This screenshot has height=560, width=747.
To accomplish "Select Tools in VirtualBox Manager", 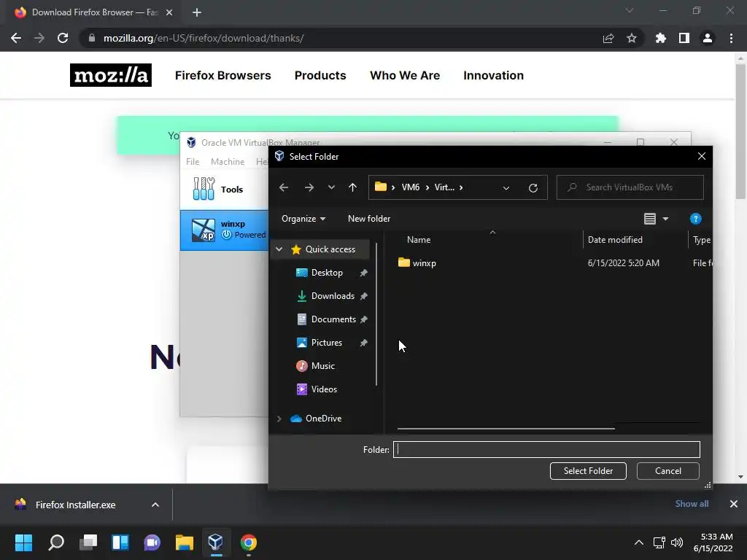I will (x=225, y=189).
